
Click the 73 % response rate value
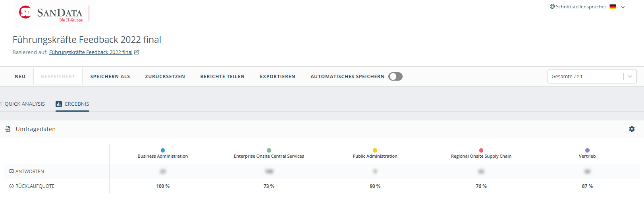(269, 186)
